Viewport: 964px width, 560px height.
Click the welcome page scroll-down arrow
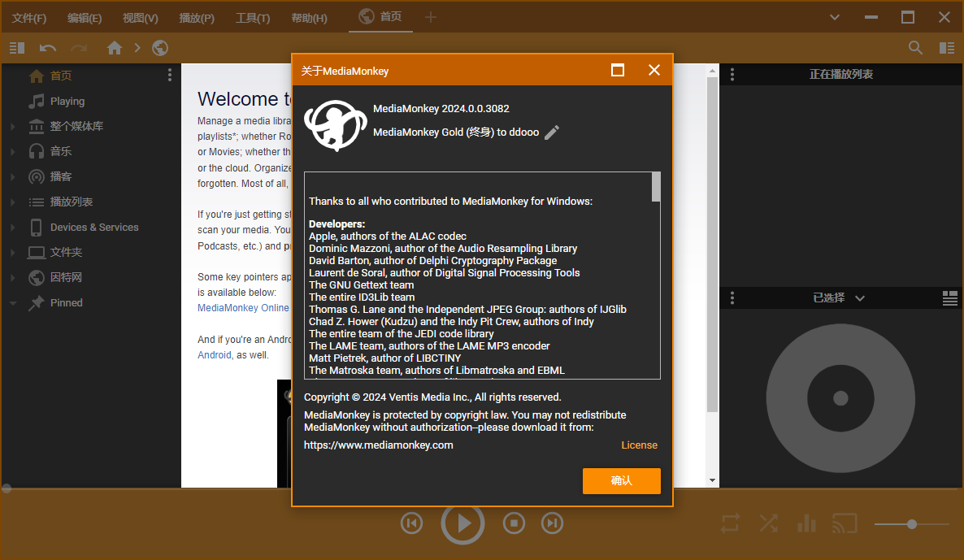click(x=712, y=480)
